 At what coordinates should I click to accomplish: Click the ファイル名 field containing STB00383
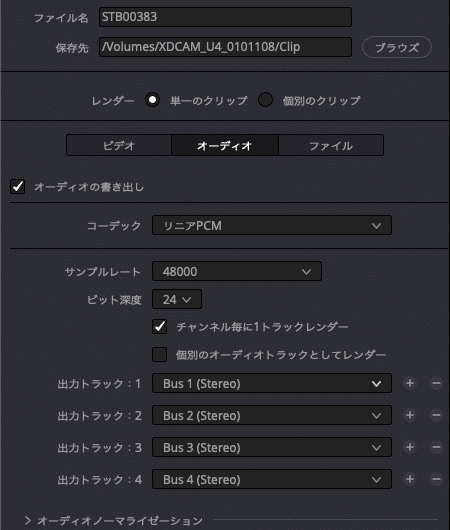coord(225,17)
